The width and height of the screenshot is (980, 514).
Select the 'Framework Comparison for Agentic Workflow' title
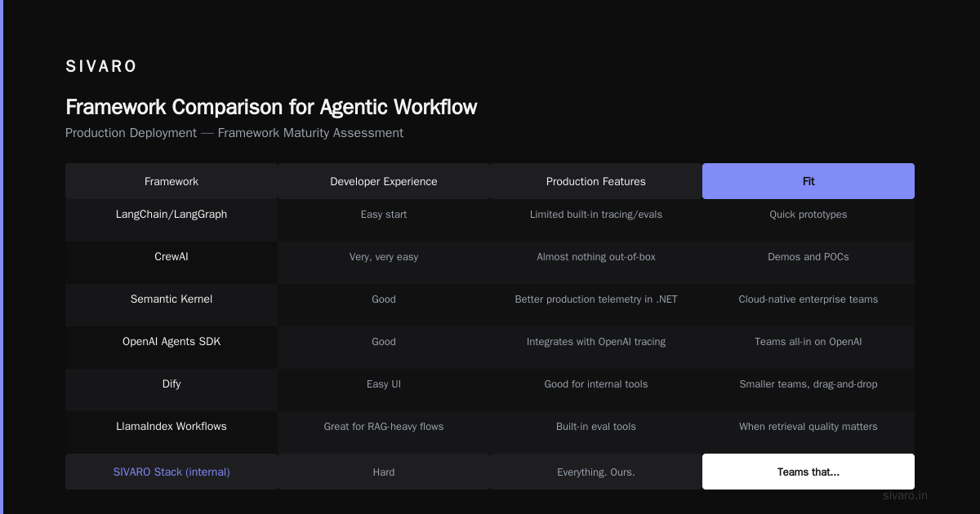(x=271, y=107)
